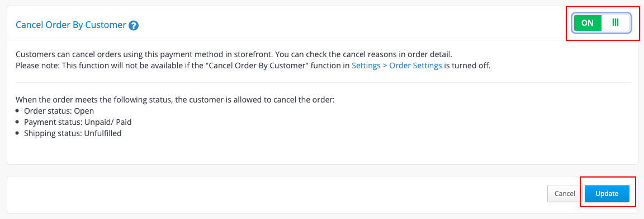This screenshot has width=644, height=219.
Task: Discard changes using the Cancel button
Action: [x=564, y=193]
